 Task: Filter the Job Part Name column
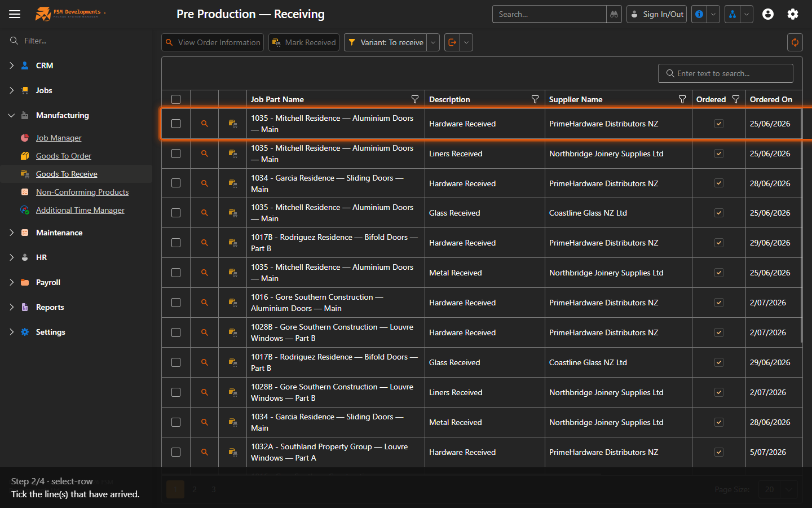(x=415, y=99)
